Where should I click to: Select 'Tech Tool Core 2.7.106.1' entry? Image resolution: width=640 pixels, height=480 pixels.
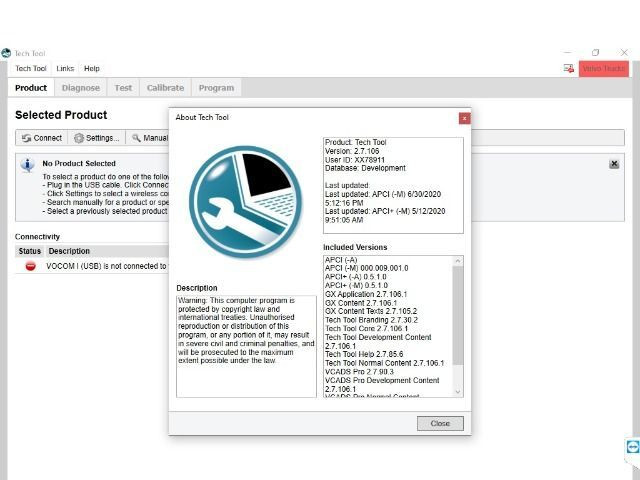pos(367,329)
